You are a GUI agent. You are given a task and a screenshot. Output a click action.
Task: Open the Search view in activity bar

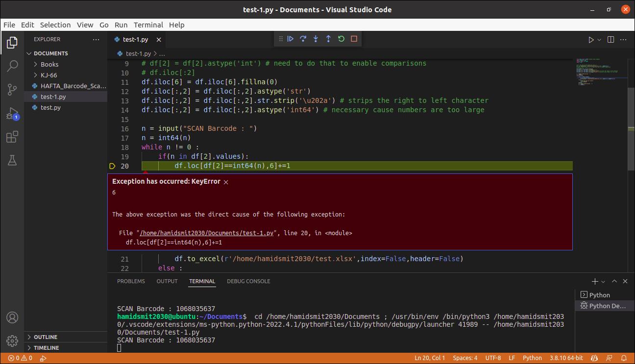coord(12,66)
